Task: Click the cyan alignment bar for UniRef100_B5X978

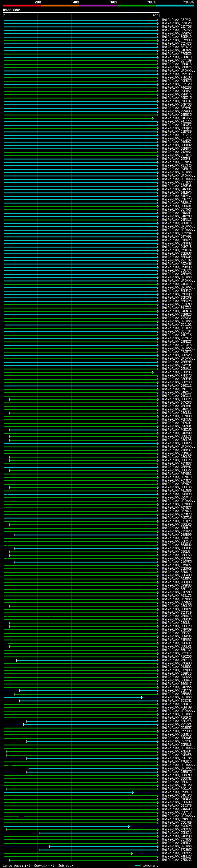Action: tap(67, 793)
